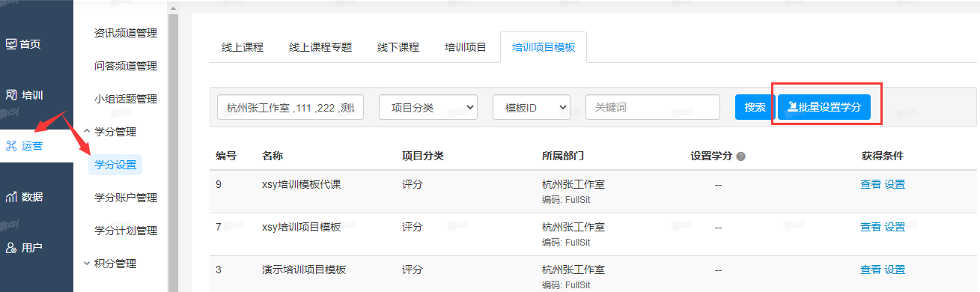
Task: Open the 培训 training section
Action: click(25, 95)
